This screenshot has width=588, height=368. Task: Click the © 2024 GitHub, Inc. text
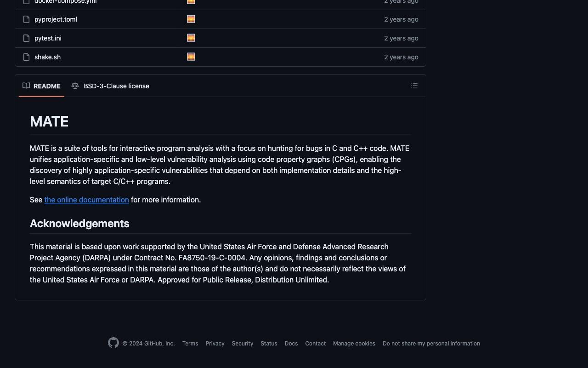click(149, 344)
